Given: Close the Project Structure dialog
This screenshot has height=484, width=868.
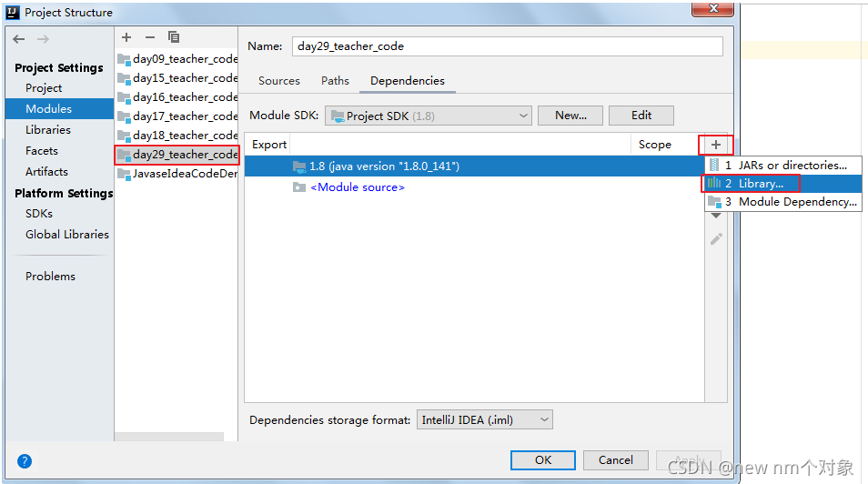Looking at the screenshot, I should coord(713,8).
